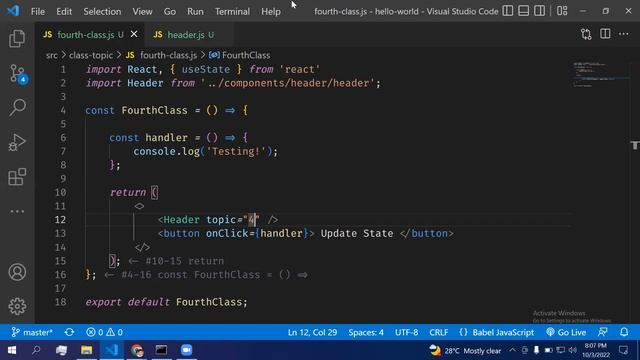Select the fourth-class.js editor tab
The image size is (640, 360).
tap(86, 35)
